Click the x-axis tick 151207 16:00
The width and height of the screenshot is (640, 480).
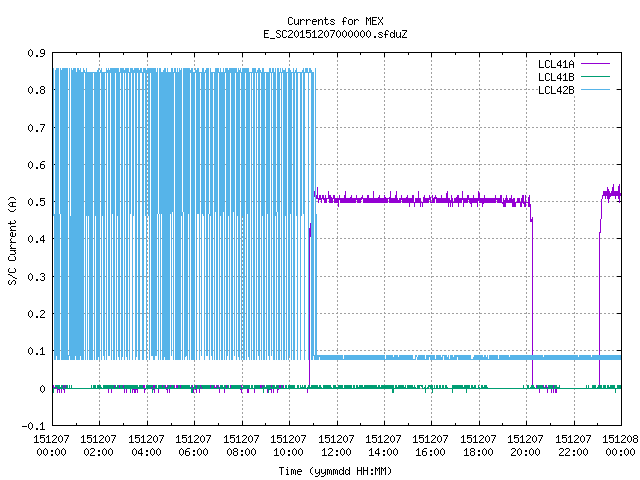click(431, 445)
